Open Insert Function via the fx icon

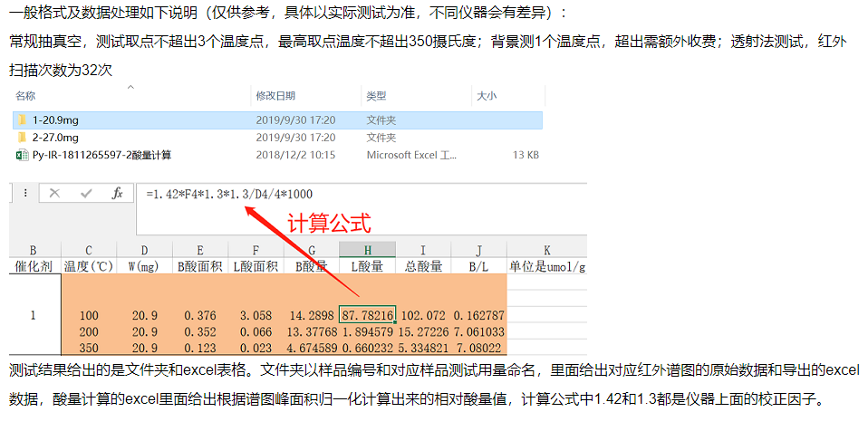coord(117,194)
